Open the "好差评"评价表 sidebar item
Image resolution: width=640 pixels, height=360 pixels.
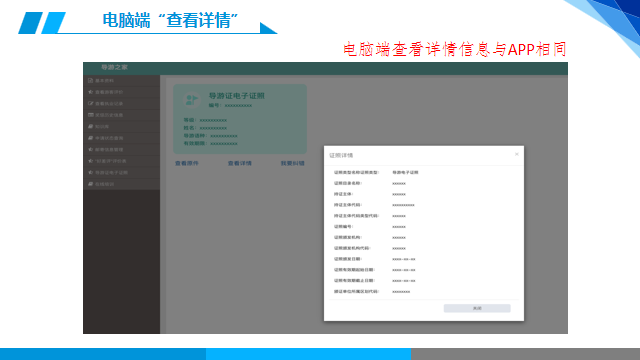click(121, 161)
